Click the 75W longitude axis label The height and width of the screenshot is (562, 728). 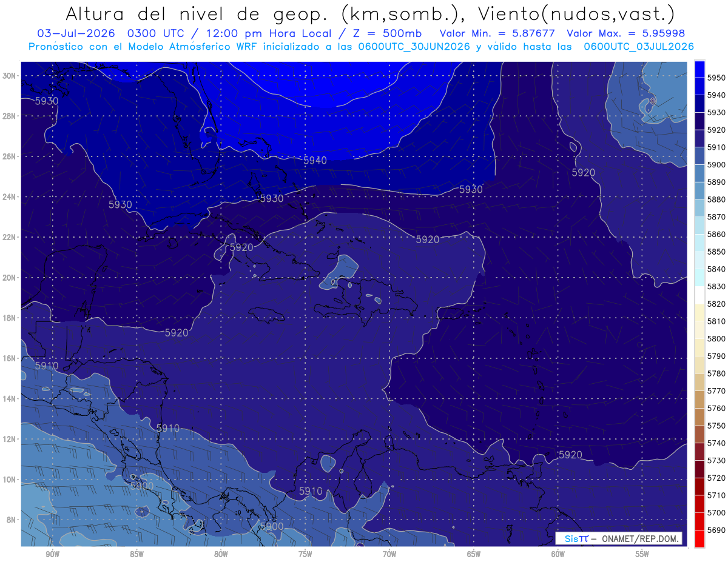pyautogui.click(x=305, y=554)
